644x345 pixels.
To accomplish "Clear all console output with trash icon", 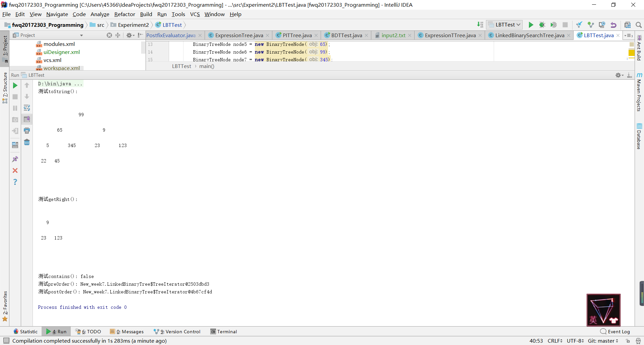I will 27,142.
